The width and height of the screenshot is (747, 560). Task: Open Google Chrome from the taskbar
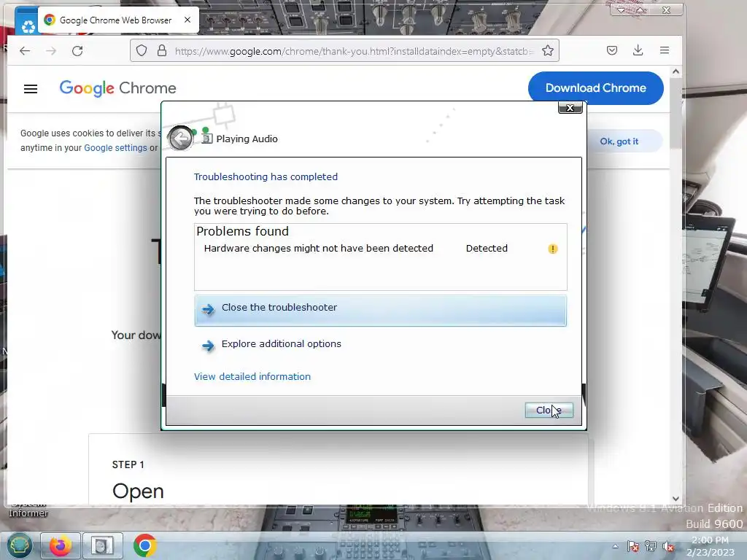point(145,545)
